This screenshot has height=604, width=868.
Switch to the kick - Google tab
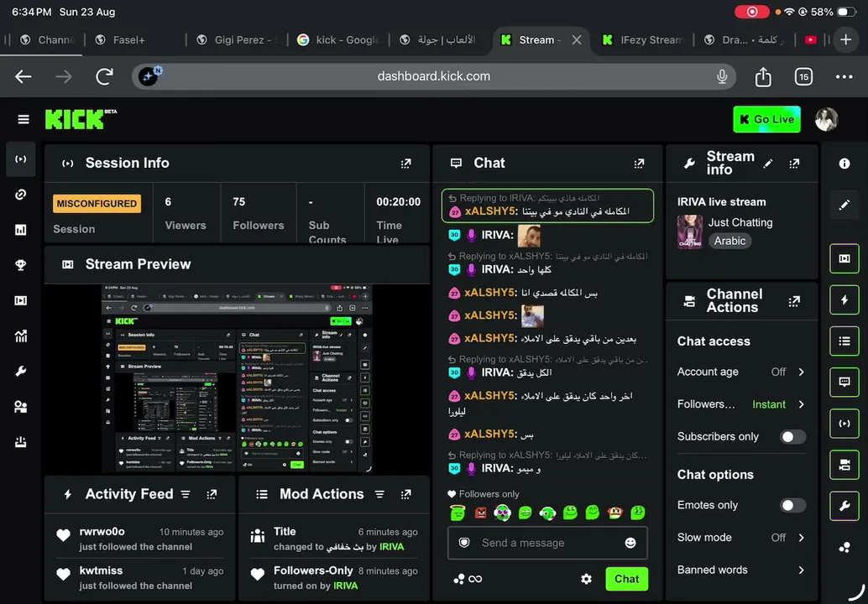pyautogui.click(x=337, y=39)
